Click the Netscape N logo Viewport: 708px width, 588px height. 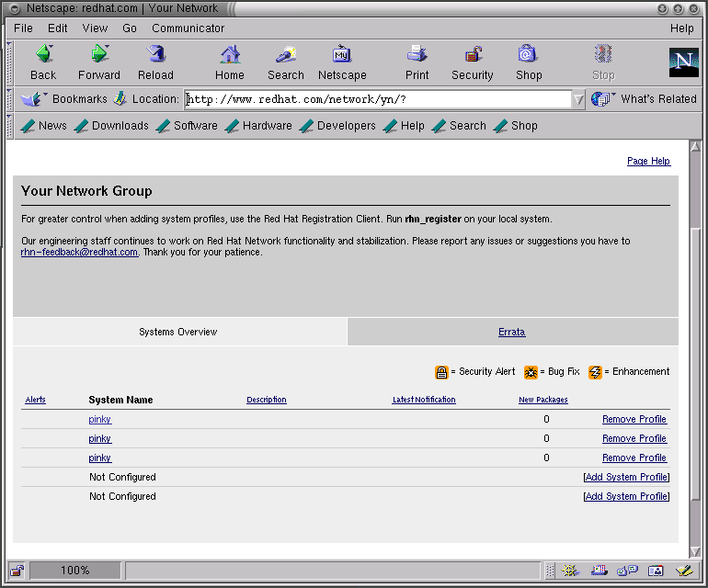click(683, 62)
